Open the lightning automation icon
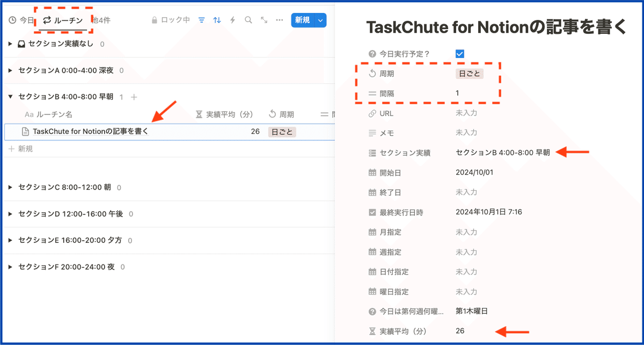This screenshot has height=345, width=644. 232,20
